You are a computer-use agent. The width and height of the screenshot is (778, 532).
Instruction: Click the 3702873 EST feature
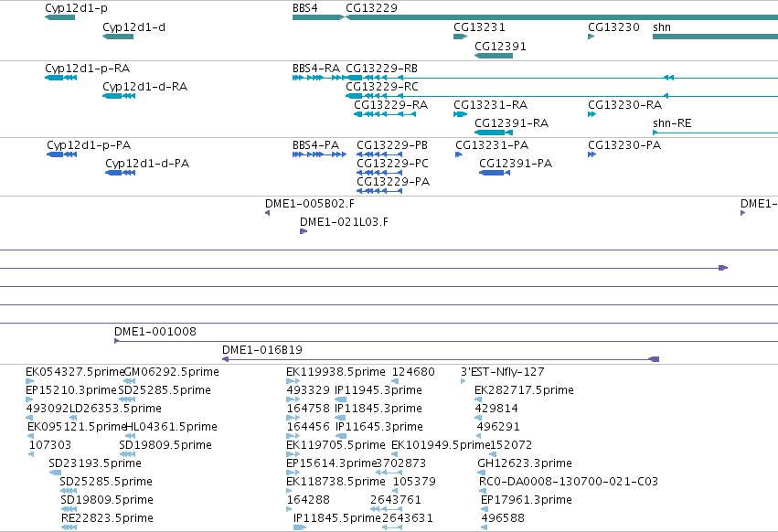click(389, 473)
